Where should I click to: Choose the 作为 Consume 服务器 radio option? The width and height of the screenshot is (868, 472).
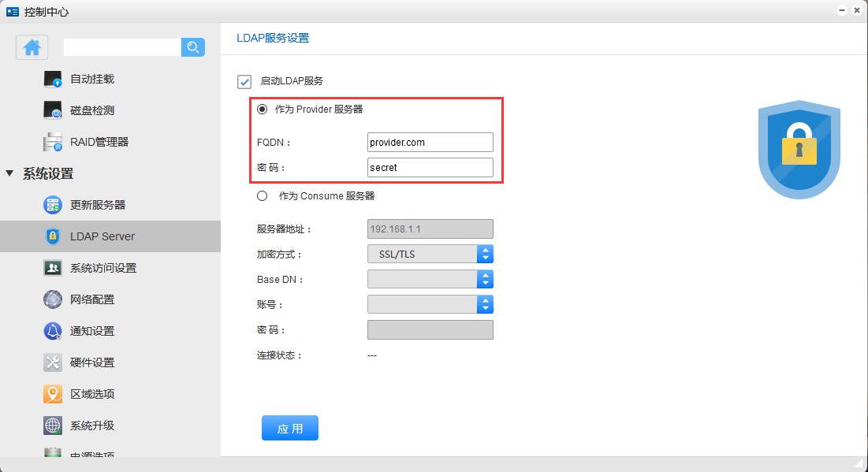click(x=263, y=195)
